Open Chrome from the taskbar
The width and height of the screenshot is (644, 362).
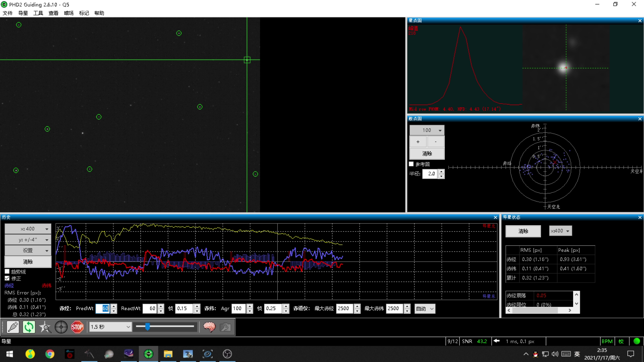(x=50, y=354)
